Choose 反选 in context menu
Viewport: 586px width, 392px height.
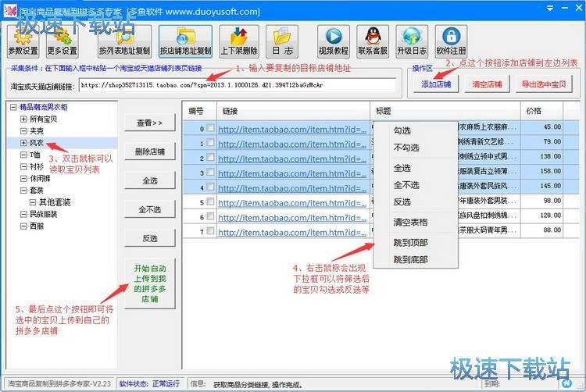pos(416,202)
